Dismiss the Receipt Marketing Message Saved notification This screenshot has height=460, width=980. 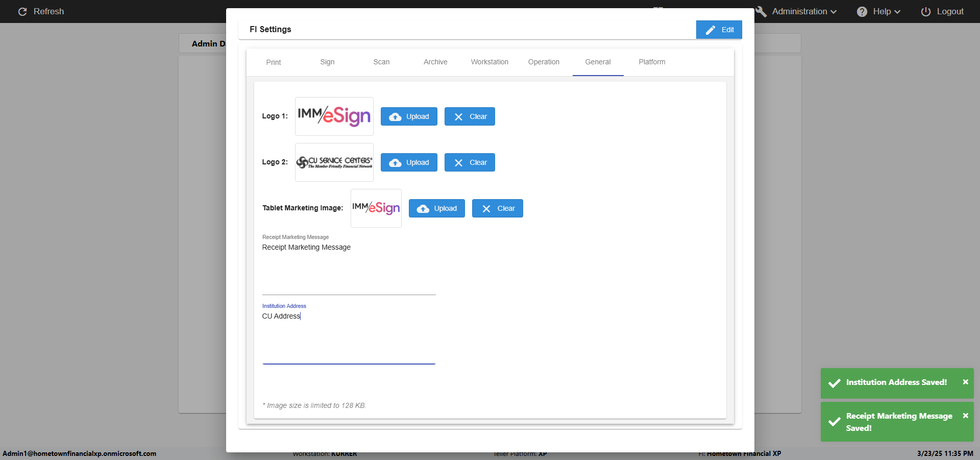[965, 416]
